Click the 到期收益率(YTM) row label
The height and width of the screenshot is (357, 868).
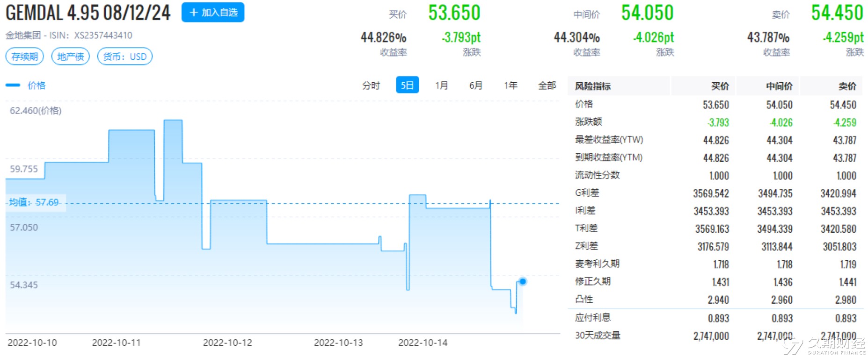pyautogui.click(x=609, y=157)
